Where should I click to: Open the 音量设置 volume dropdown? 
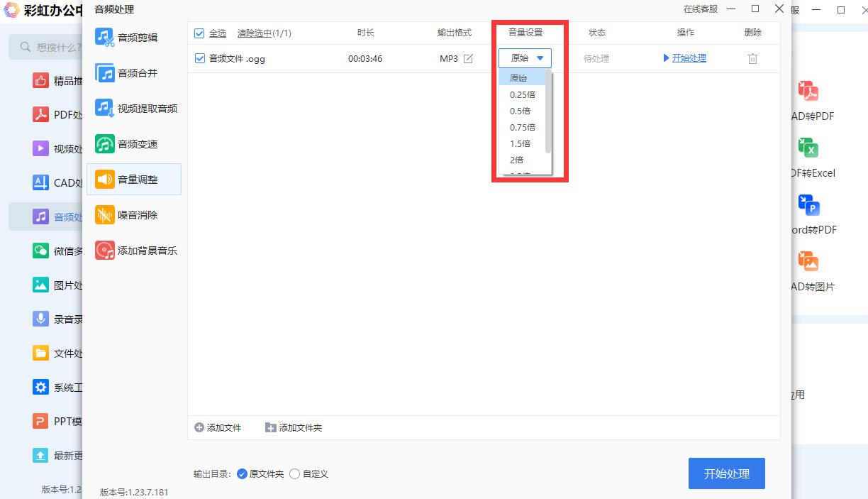pyautogui.click(x=524, y=57)
